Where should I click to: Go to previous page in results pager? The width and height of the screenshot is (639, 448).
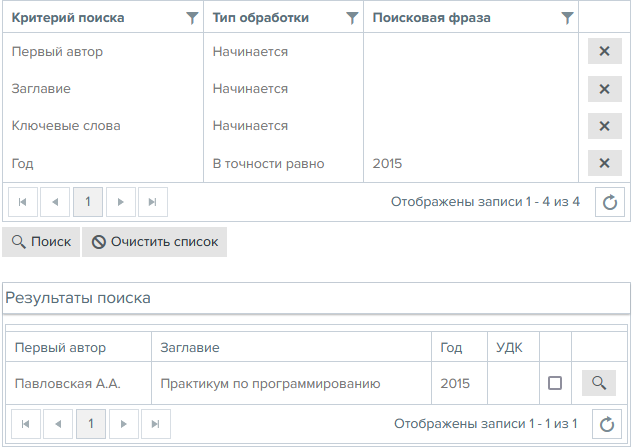56,424
